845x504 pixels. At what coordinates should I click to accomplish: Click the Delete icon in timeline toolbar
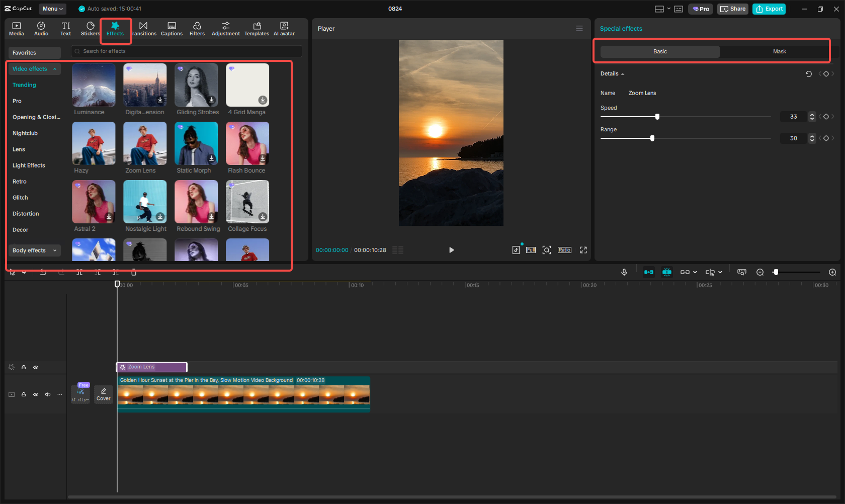tap(133, 272)
